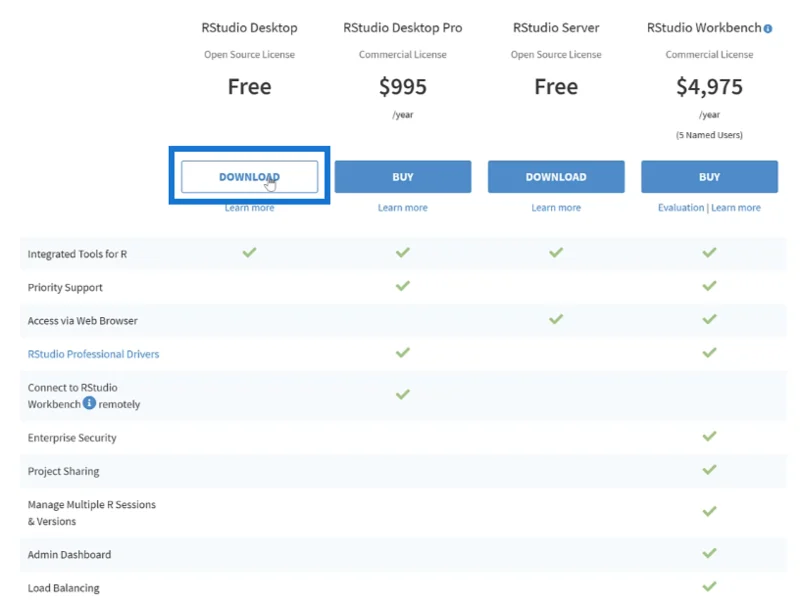Open Learn more under RStudio Server

pyautogui.click(x=556, y=208)
